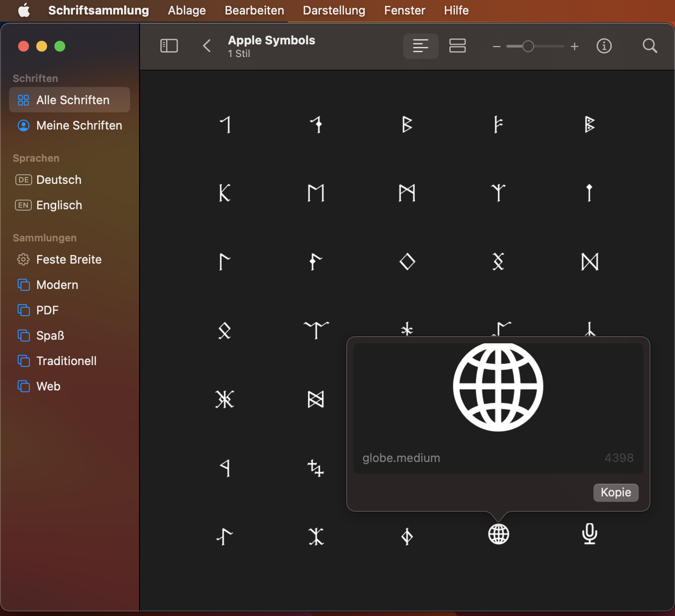Open the Ablage menu

pyautogui.click(x=186, y=10)
